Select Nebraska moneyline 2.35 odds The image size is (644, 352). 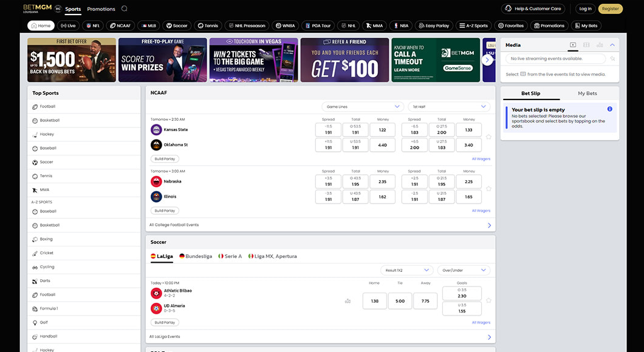click(x=382, y=181)
